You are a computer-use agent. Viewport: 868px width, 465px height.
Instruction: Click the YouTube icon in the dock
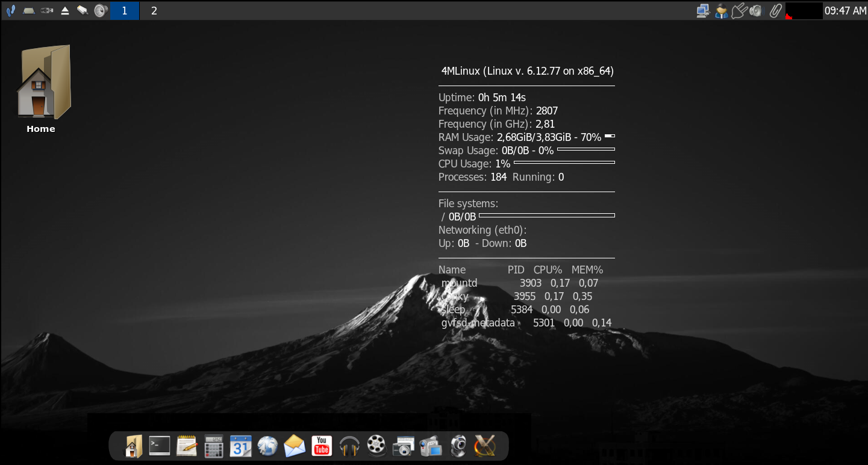tap(322, 446)
